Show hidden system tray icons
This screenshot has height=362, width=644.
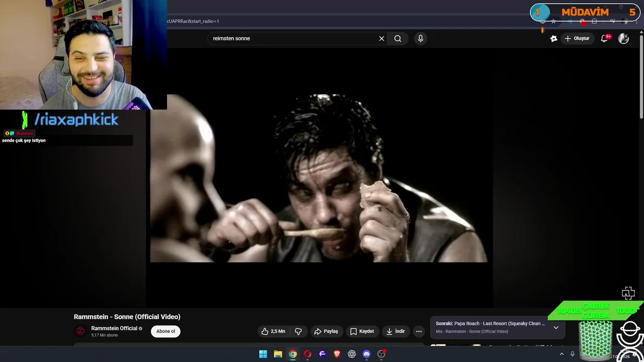point(561,354)
